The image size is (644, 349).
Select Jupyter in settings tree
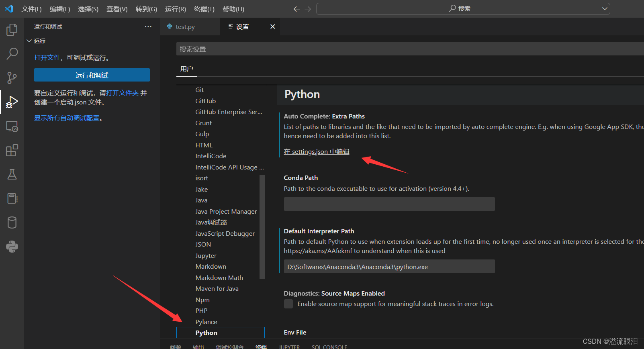click(206, 255)
